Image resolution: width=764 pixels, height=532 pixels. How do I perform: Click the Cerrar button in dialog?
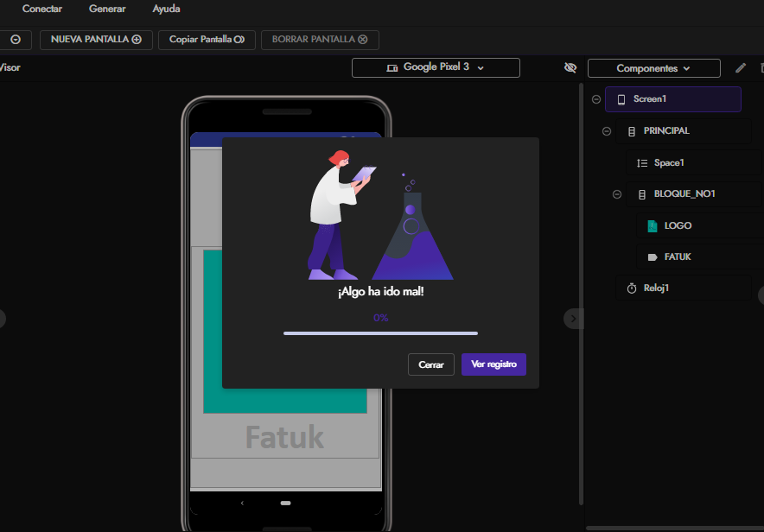[430, 364]
